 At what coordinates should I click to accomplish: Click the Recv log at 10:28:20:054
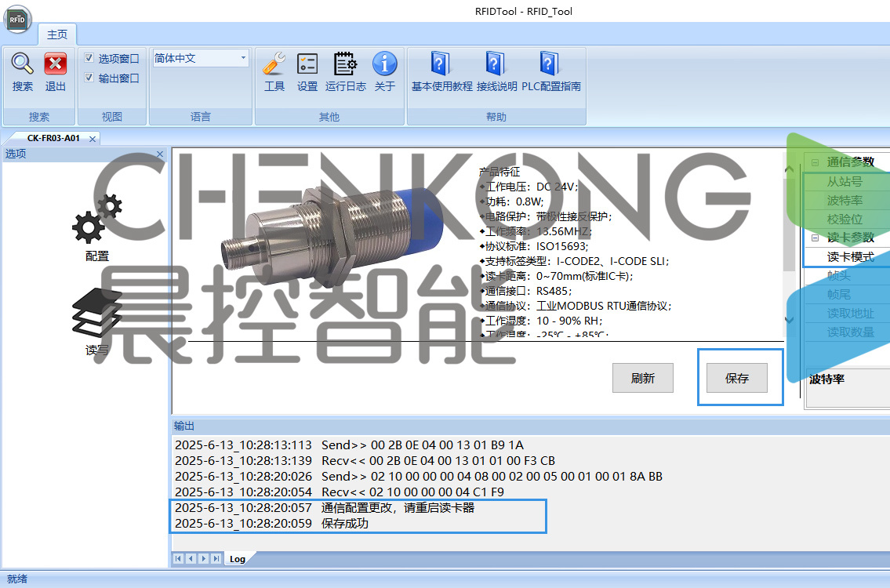tap(340, 492)
